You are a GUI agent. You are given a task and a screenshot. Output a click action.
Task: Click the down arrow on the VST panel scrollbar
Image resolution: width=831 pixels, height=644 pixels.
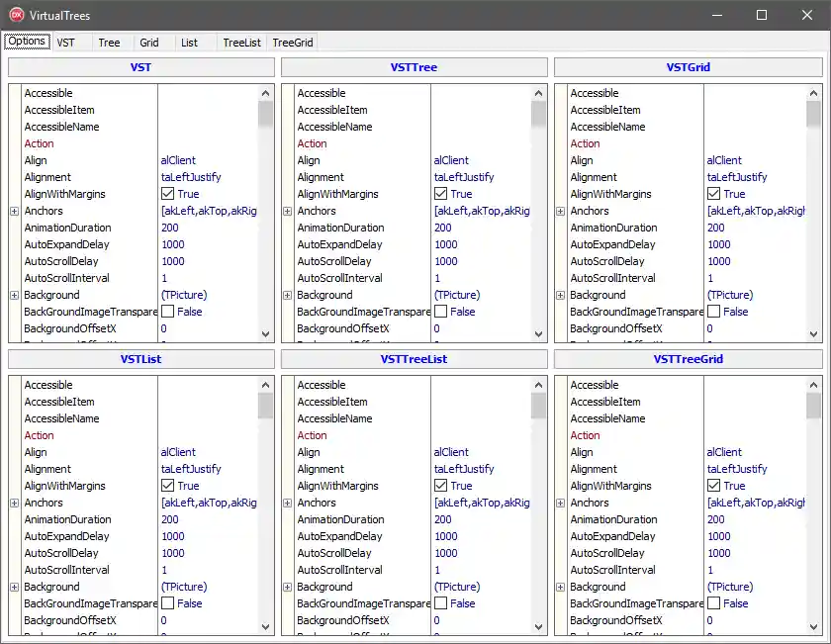coord(264,333)
